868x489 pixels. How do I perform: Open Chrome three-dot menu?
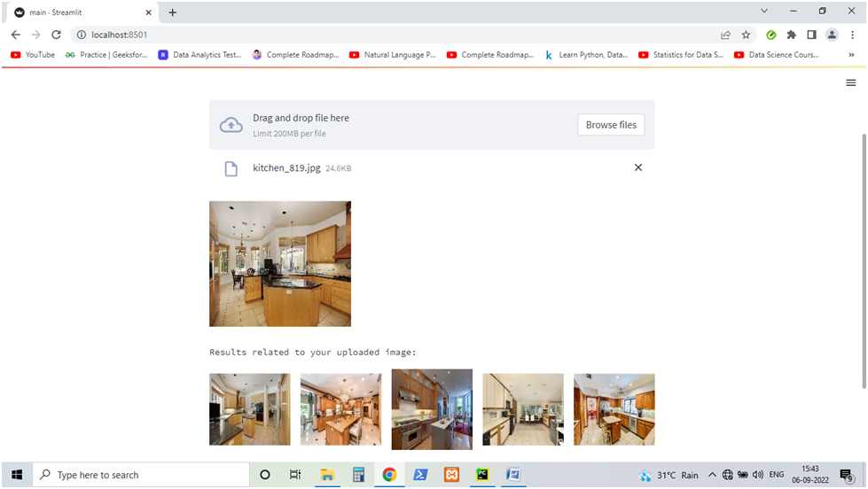point(853,35)
